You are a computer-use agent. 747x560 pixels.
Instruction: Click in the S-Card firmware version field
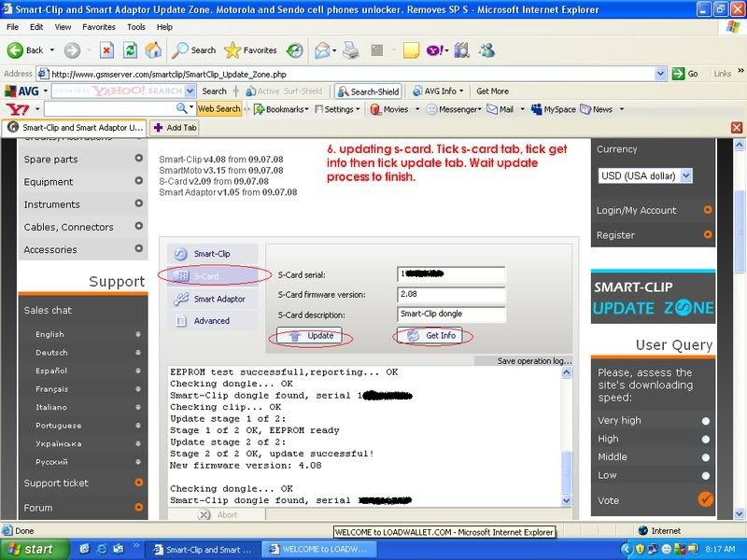[x=451, y=295]
